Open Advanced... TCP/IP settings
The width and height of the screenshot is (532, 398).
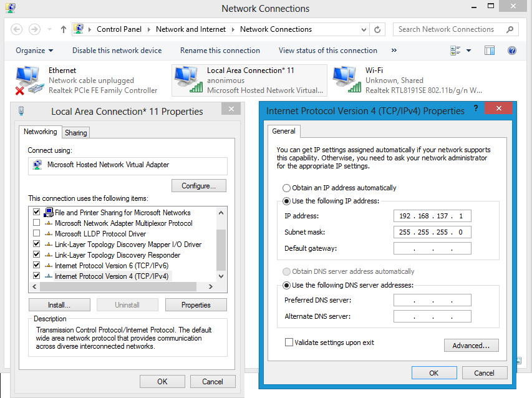(472, 346)
